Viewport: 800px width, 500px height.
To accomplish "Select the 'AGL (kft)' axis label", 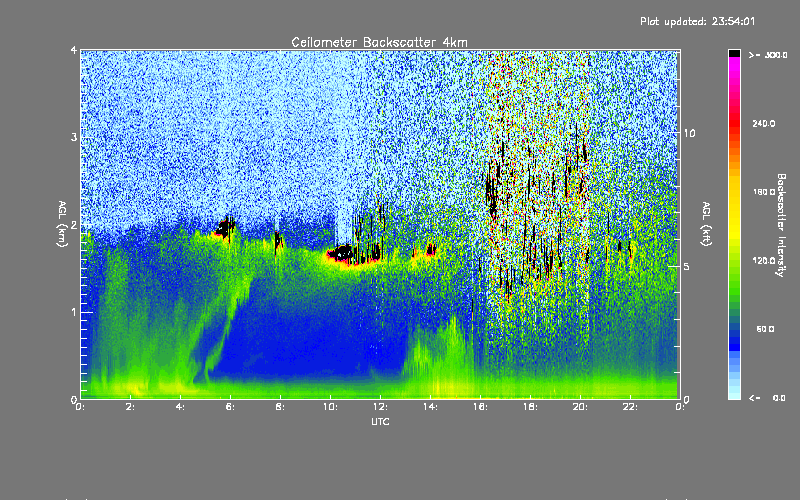I will click(706, 224).
